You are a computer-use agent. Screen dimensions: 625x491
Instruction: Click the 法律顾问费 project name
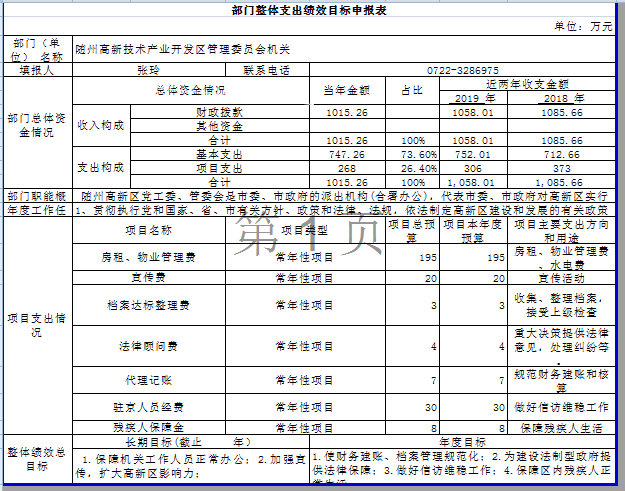149,346
